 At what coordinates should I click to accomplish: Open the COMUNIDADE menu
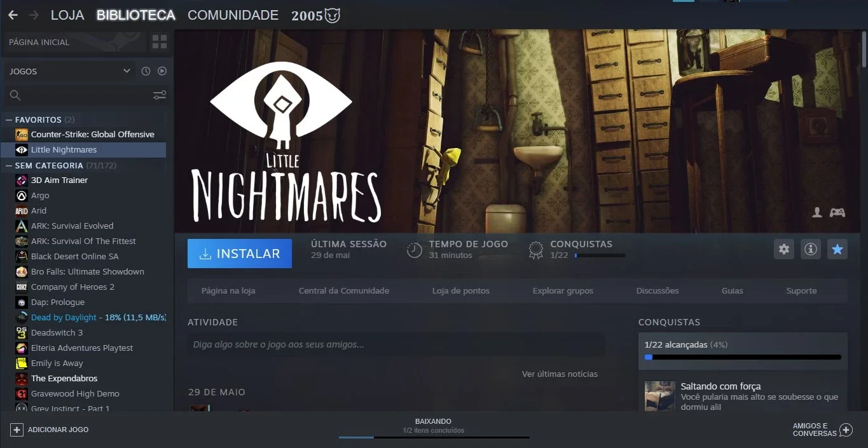233,15
